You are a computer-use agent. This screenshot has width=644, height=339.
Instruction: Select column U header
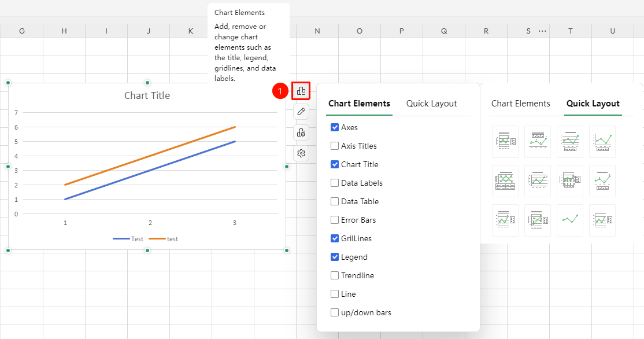pos(613,31)
